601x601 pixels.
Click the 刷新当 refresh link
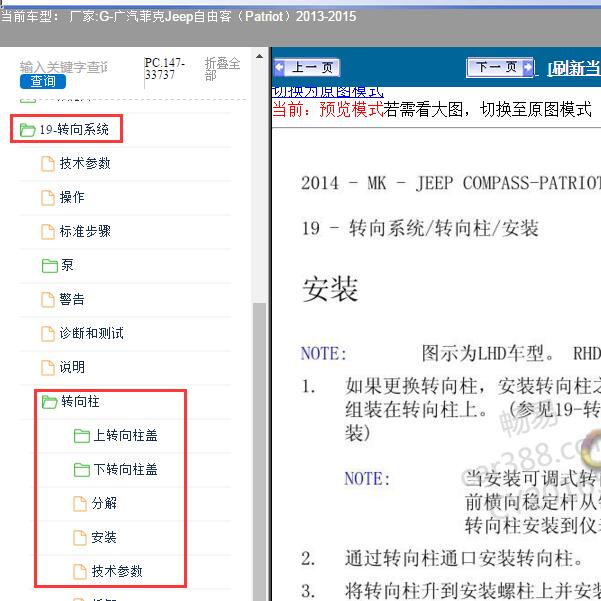coord(574,69)
